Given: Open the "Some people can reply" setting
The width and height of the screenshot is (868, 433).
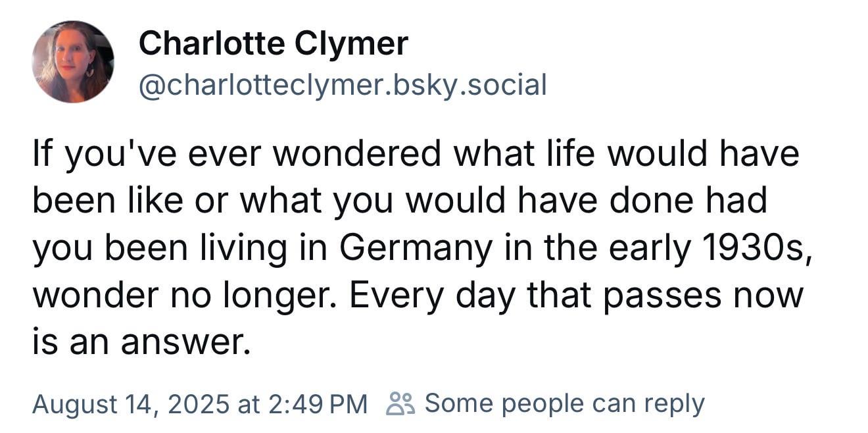Looking at the screenshot, I should (545, 403).
